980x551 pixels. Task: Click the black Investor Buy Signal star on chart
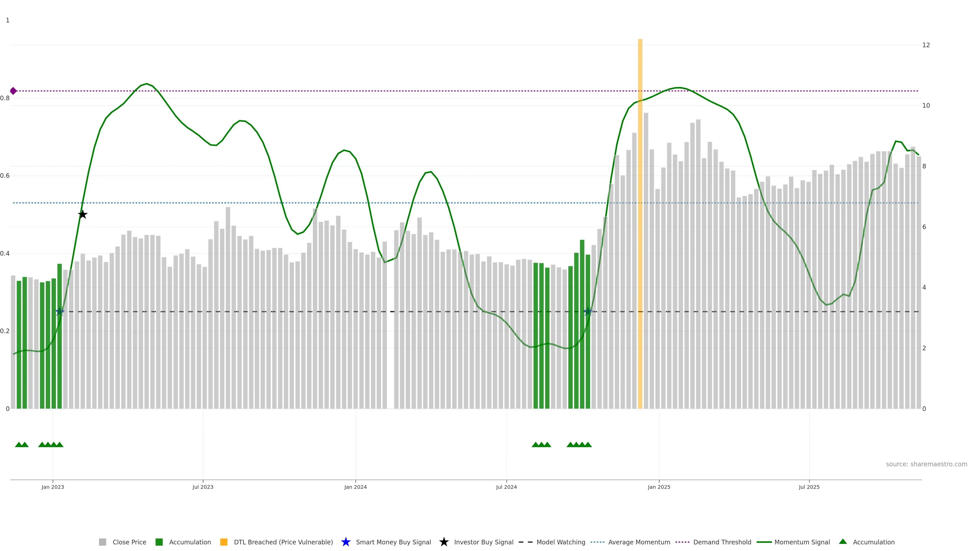pos(82,215)
